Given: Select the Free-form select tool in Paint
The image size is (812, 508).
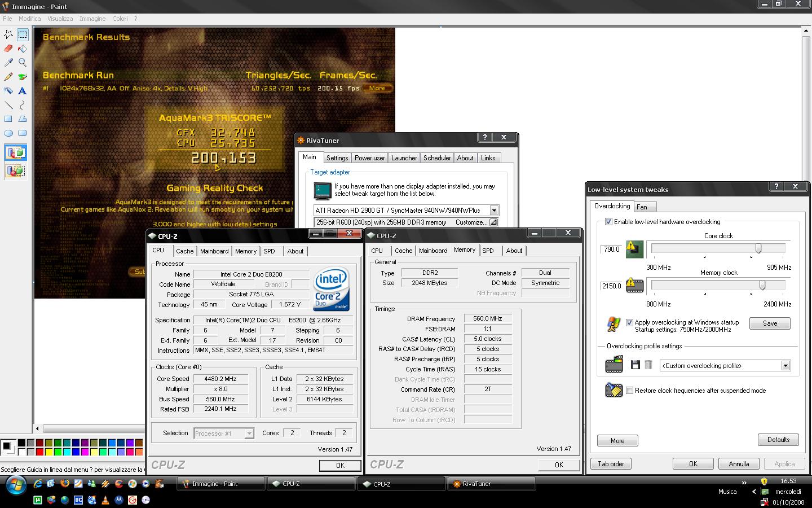Looking at the screenshot, I should click(x=8, y=34).
